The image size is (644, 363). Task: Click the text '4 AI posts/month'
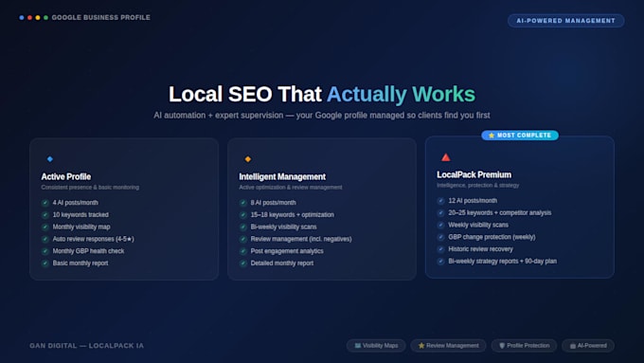coord(76,203)
